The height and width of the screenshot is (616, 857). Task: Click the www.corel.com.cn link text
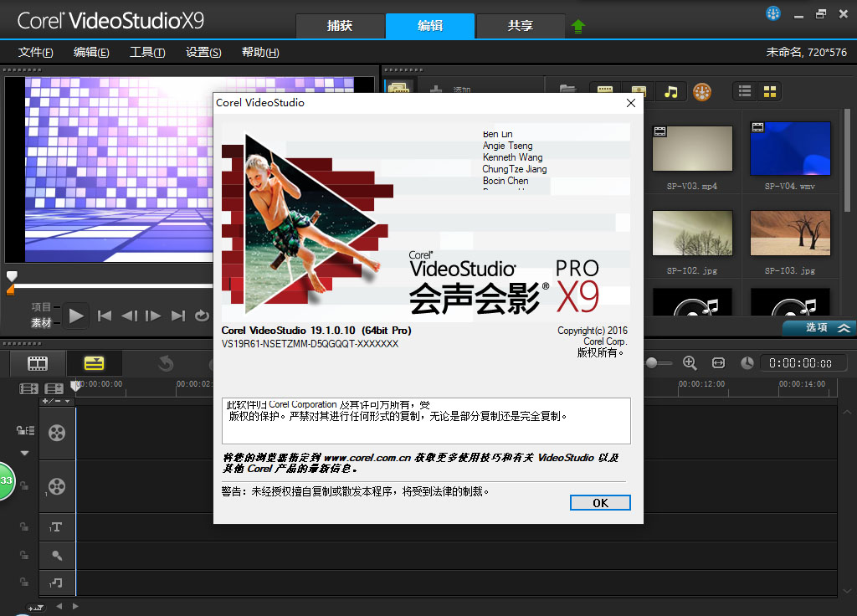click(367, 458)
